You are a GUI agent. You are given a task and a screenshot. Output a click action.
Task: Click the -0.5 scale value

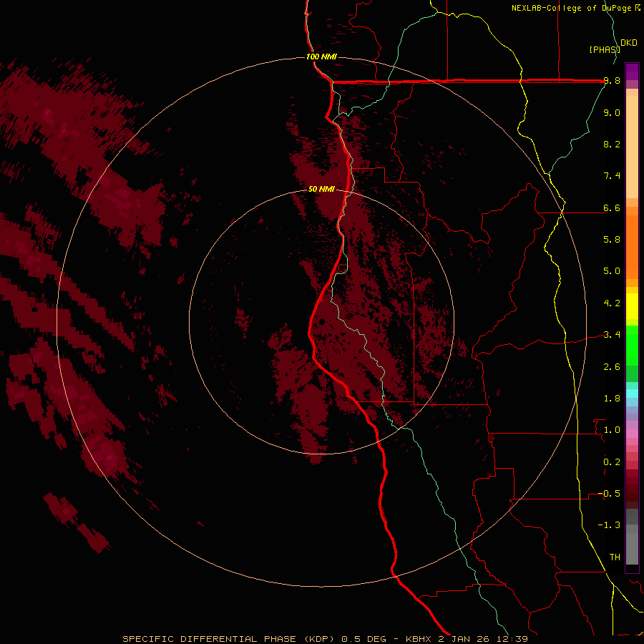pos(610,494)
